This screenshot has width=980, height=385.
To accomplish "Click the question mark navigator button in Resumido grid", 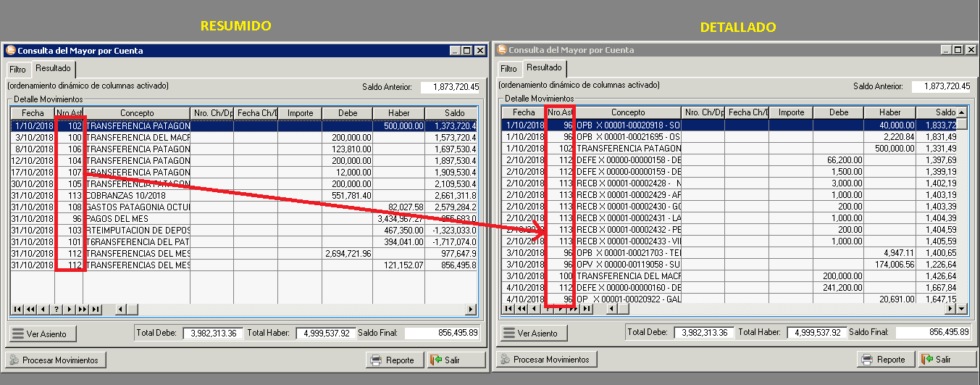I will pyautogui.click(x=56, y=310).
